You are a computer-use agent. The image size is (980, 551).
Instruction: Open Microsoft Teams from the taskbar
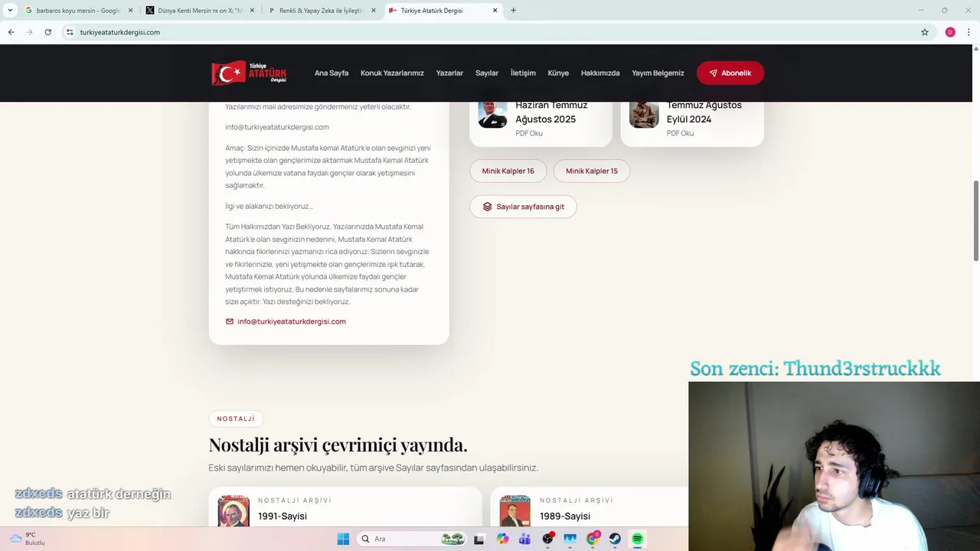[524, 539]
